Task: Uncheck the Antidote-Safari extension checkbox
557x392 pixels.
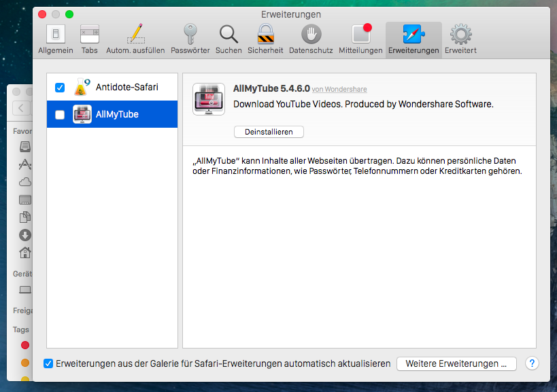Action: (x=60, y=87)
